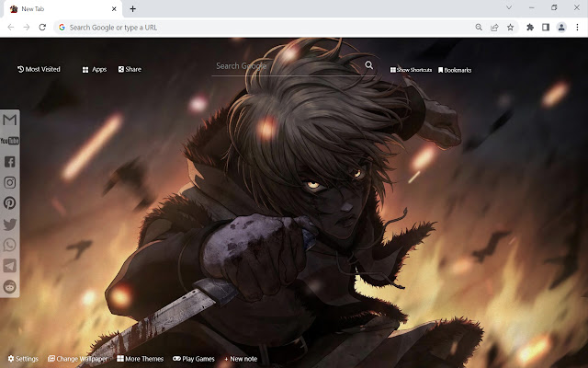Screen dimensions: 588x368
Task: Select the New Tab tab
Action: 63,9
